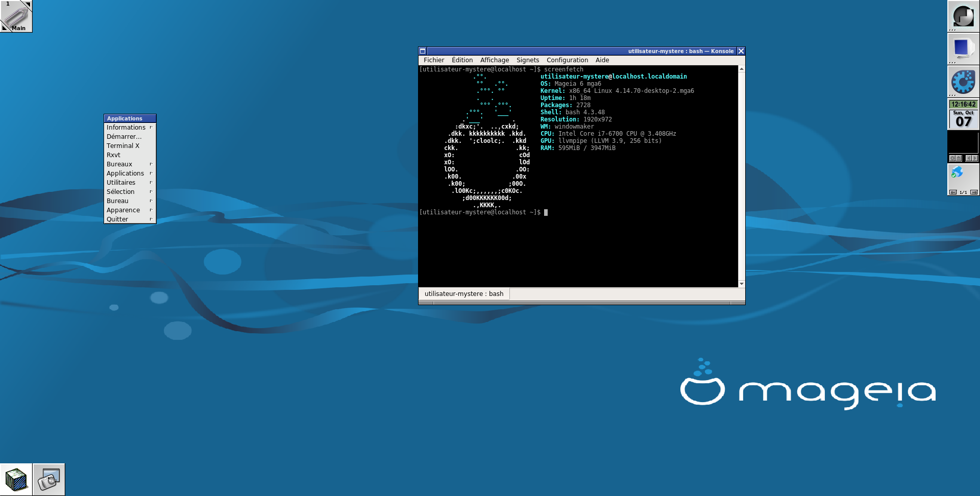Click the dockapp right arrow button
This screenshot has height=496, width=980.
975,158
